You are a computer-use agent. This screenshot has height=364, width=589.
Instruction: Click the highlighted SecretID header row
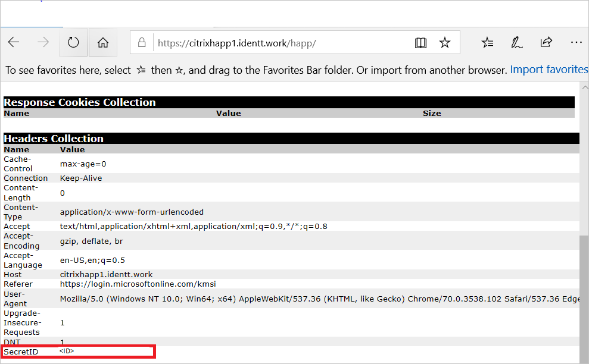[77, 352]
